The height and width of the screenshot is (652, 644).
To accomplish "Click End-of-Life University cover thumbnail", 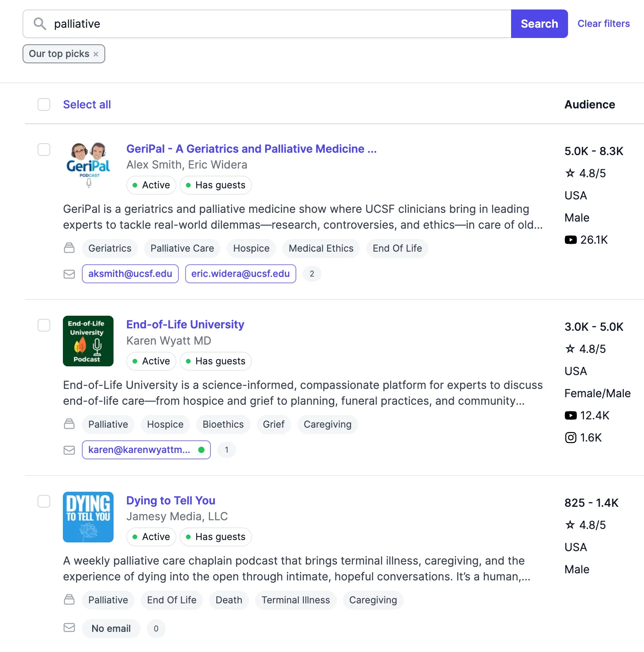I will coord(88,341).
